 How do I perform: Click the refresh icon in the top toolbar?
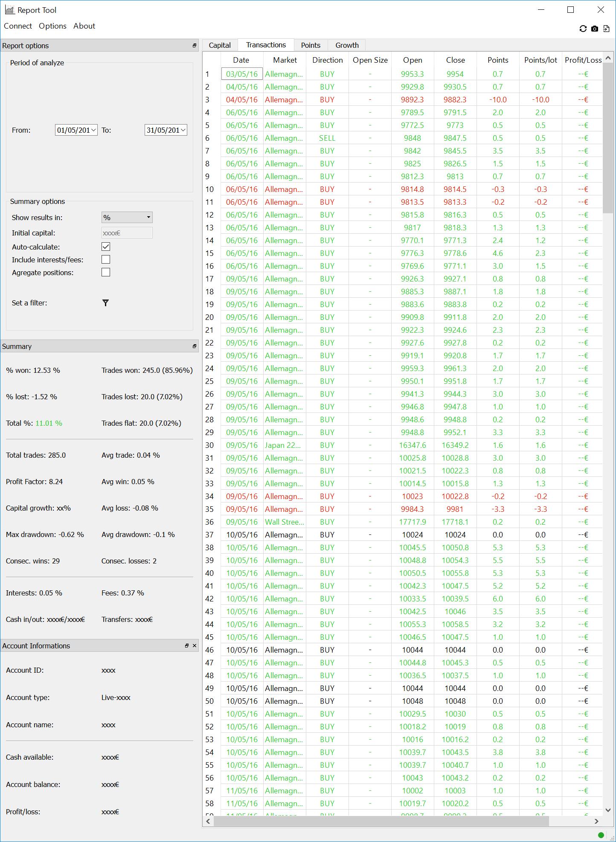pos(583,29)
